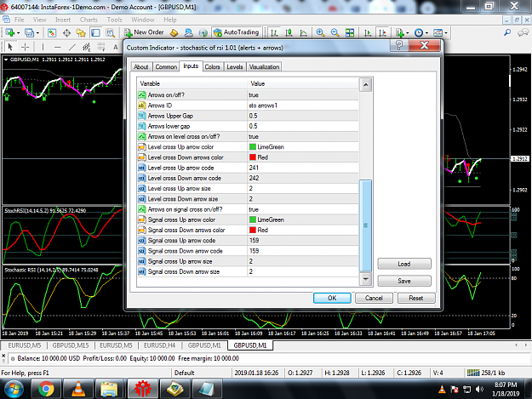Switch to the Visualization tab
Image resolution: width=532 pixels, height=399 pixels.
coord(264,66)
